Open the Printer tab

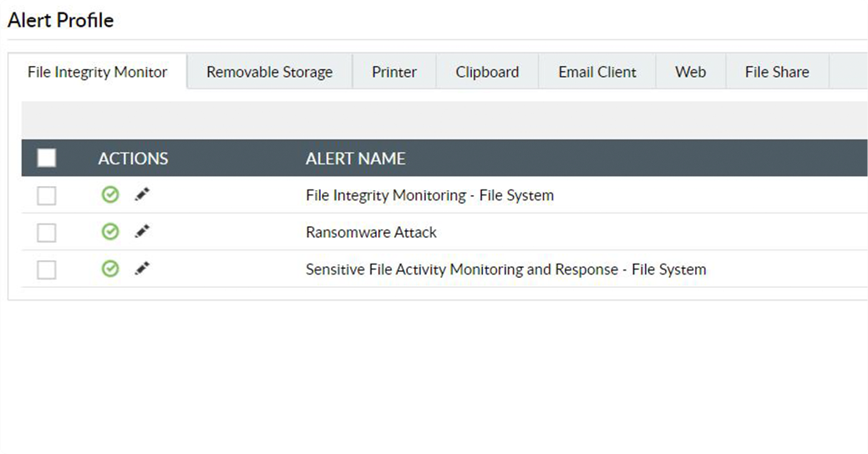394,72
